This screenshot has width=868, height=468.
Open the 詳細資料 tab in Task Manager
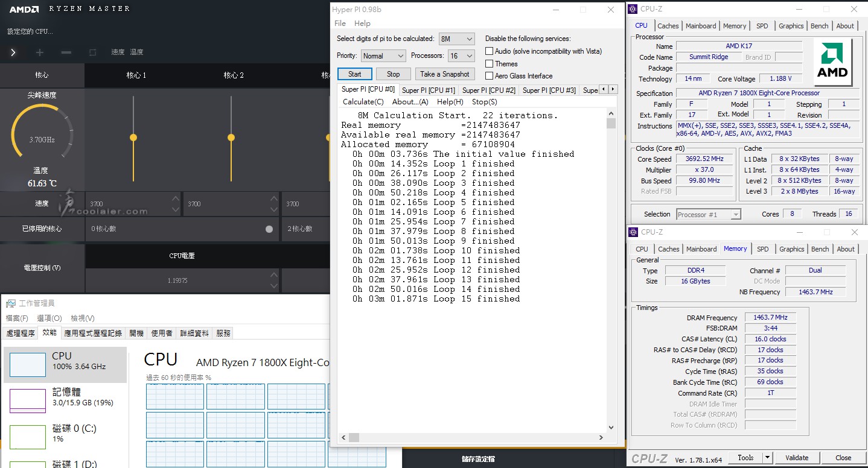pos(194,333)
